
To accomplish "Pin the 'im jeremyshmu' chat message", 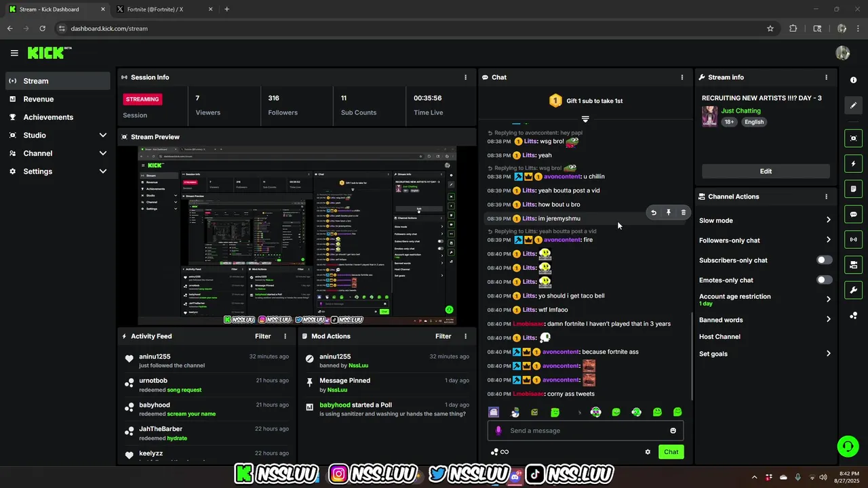I will pos(669,213).
